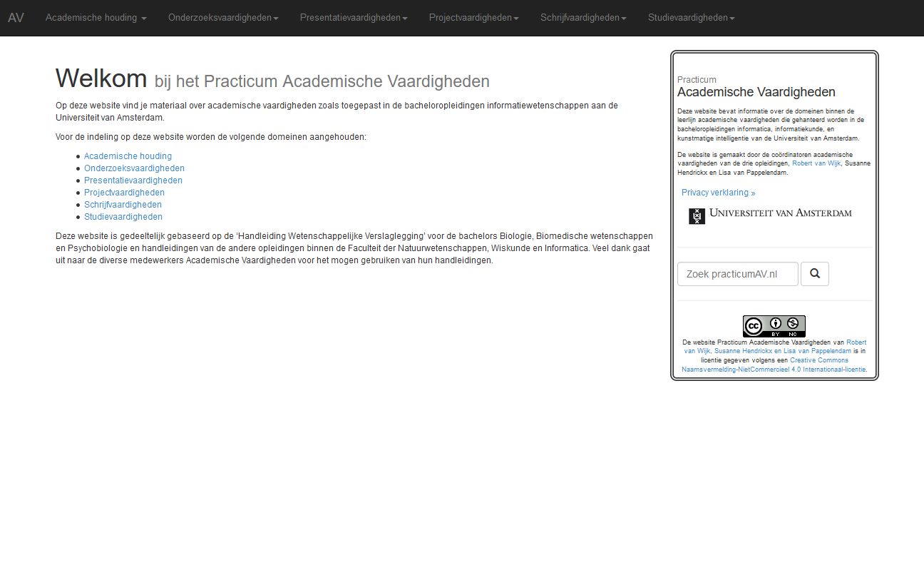Visit the Schrijfvaardigheden list link
Image resolution: width=924 pixels, height=565 pixels.
coord(123,205)
